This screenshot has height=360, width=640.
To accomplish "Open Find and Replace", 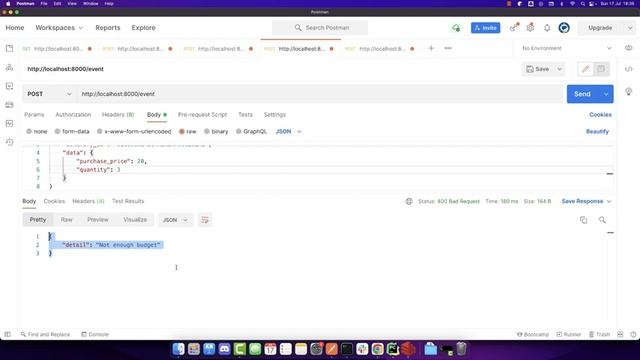I will point(45,334).
